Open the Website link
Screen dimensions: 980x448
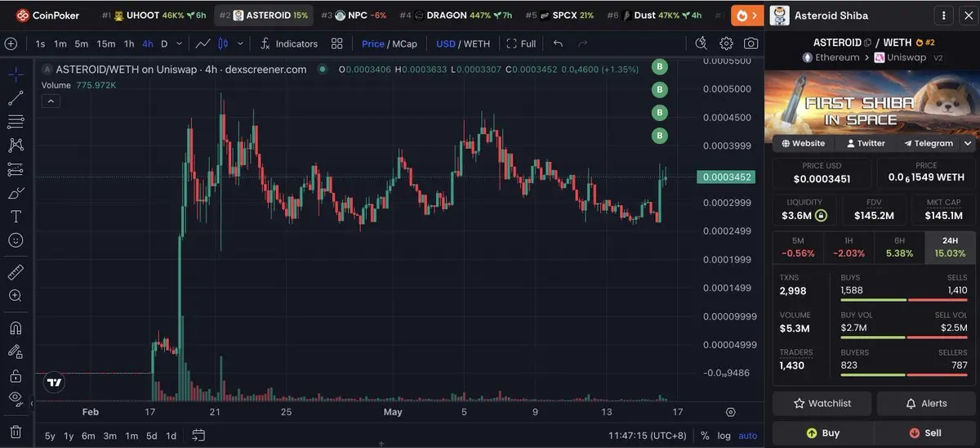[803, 143]
